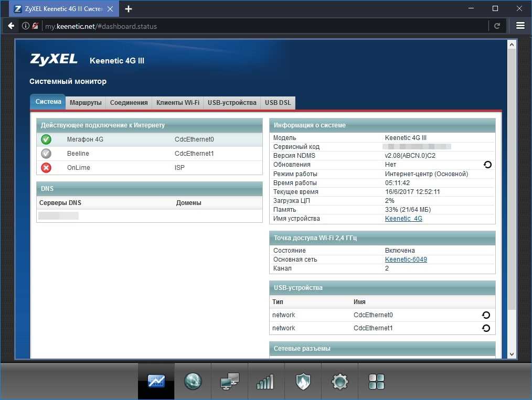This screenshot has width=532, height=400.
Task: Open the home network computers icon
Action: coord(229,382)
